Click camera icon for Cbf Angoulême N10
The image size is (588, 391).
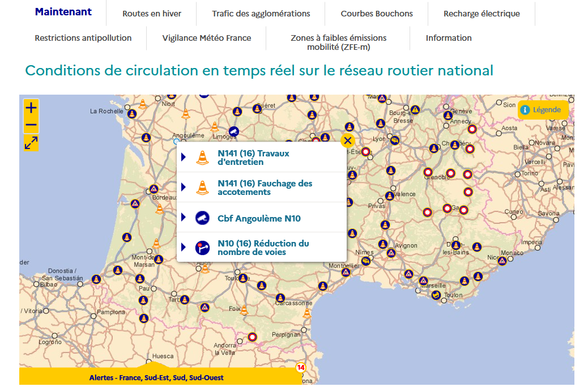click(202, 218)
